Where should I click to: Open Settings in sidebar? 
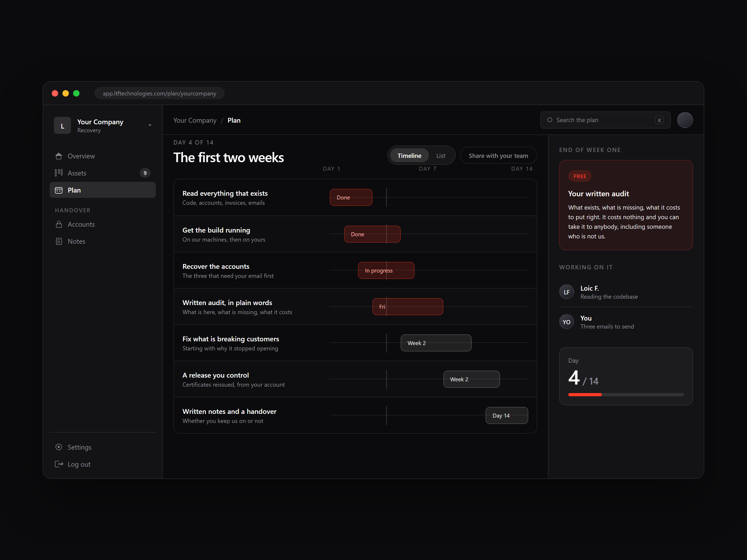(x=103, y=447)
